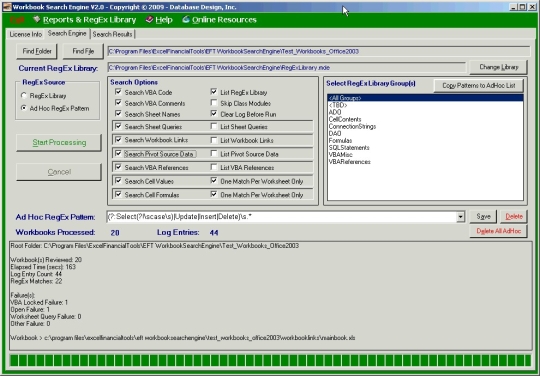Toggle One Match Per Worksheet for Cell Values
Viewport: 540px width, 376px height.
click(x=214, y=181)
